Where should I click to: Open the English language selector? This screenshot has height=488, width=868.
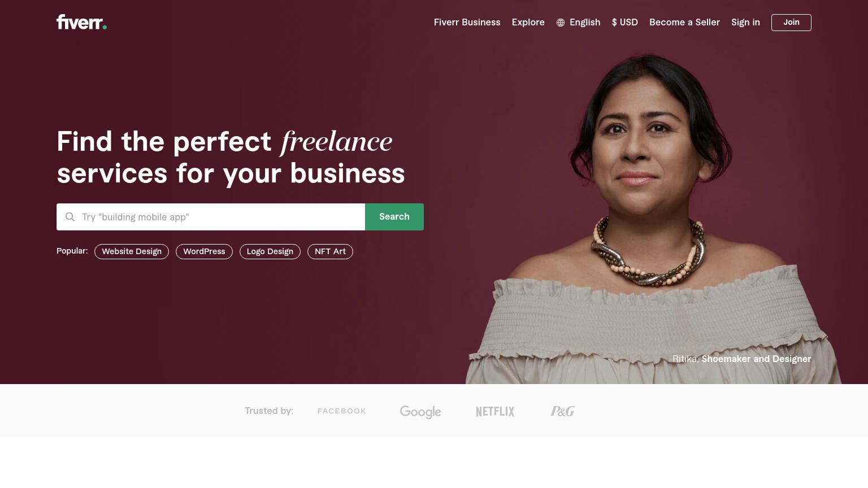pyautogui.click(x=578, y=23)
